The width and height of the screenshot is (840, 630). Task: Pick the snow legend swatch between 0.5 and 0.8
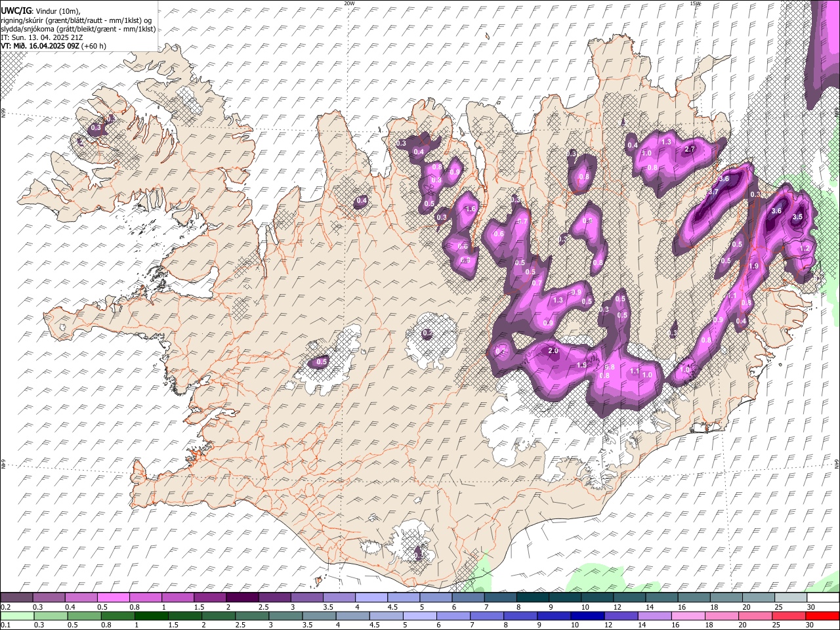114,598
